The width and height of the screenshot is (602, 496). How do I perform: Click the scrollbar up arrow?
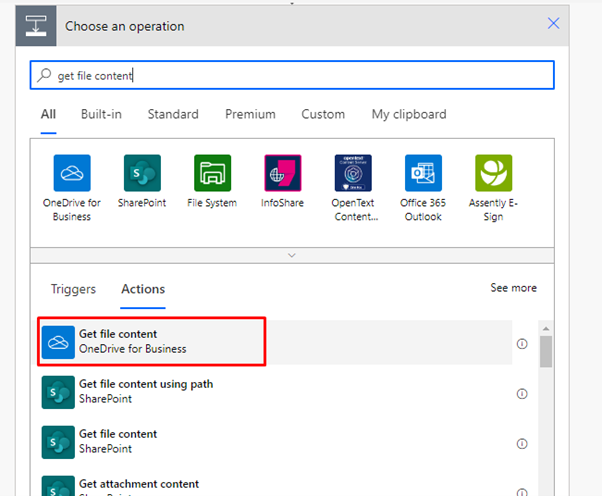(x=546, y=329)
